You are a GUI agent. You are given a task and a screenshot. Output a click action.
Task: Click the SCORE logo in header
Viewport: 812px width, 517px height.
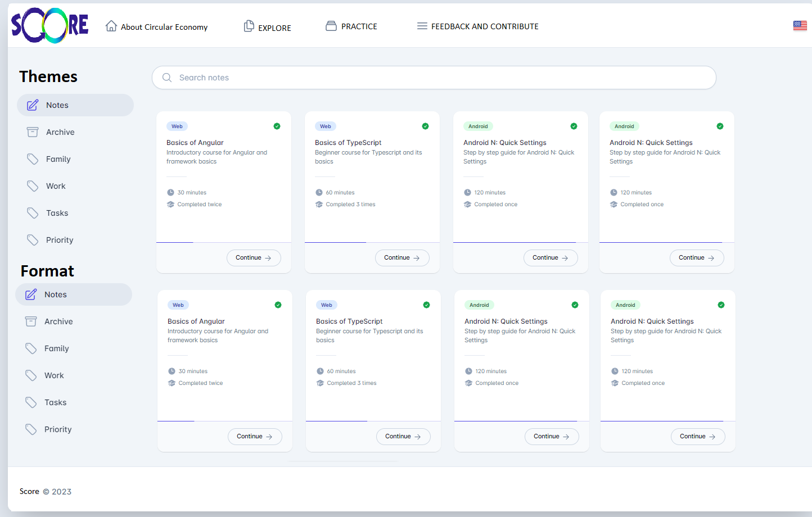click(49, 26)
